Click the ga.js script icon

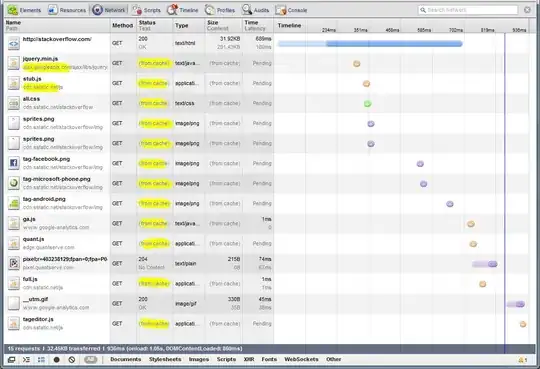tap(14, 223)
